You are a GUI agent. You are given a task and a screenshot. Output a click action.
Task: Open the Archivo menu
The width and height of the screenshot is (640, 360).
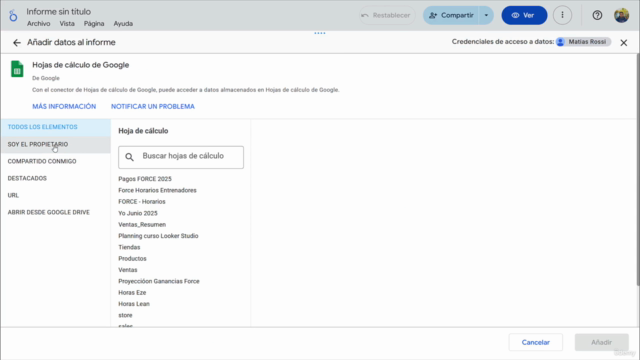pyautogui.click(x=38, y=24)
